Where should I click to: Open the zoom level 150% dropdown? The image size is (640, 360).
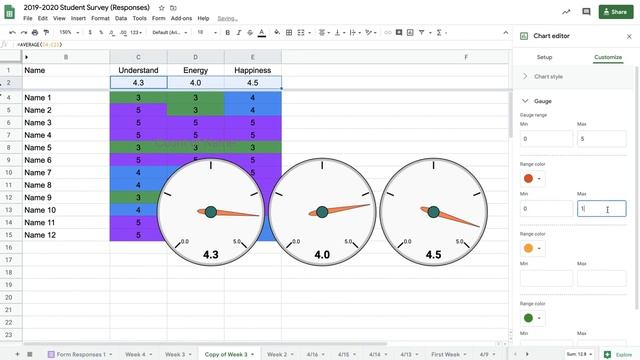(69, 32)
